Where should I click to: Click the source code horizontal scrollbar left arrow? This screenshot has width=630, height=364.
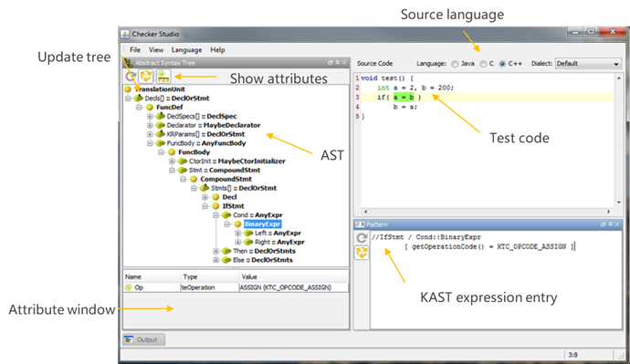[x=365, y=211]
